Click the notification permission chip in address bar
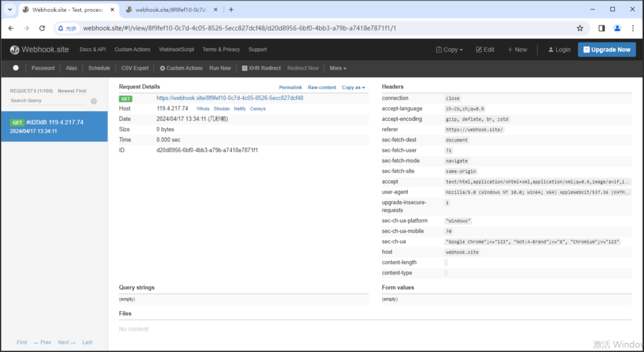Viewport: 644px width, 352px height. click(x=66, y=28)
